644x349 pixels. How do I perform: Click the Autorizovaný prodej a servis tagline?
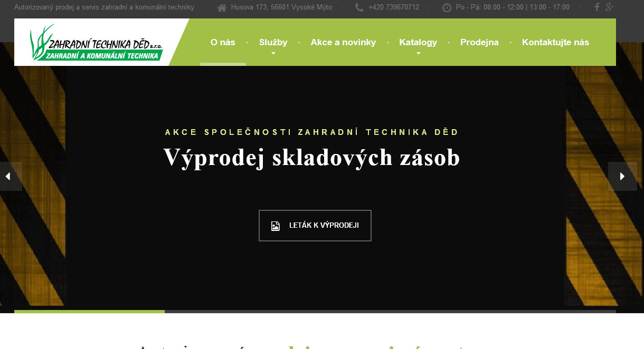tap(104, 7)
